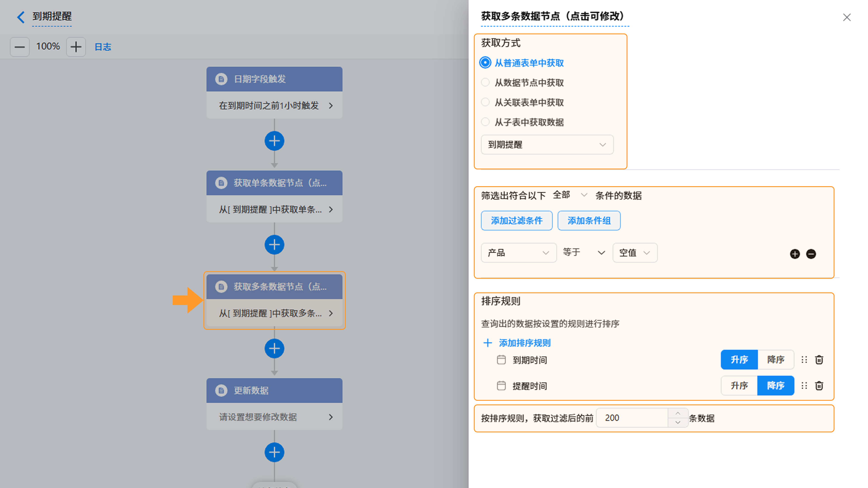This screenshot has width=868, height=488.
Task: Add a filter condition with the plus icon
Action: (795, 254)
